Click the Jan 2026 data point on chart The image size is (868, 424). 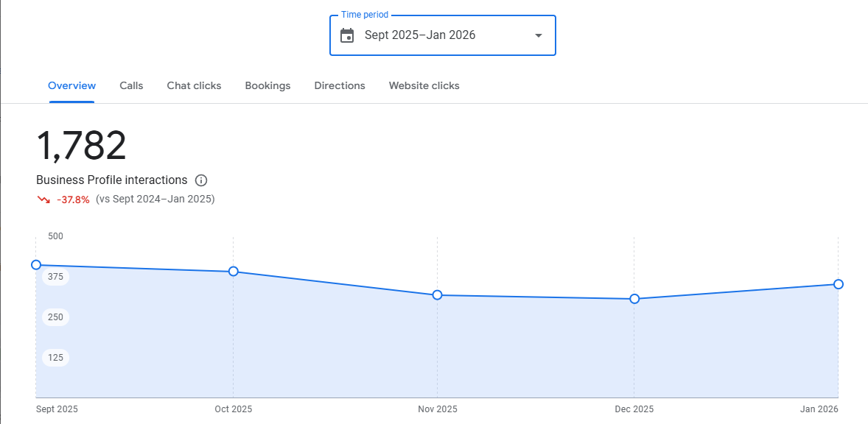click(837, 283)
